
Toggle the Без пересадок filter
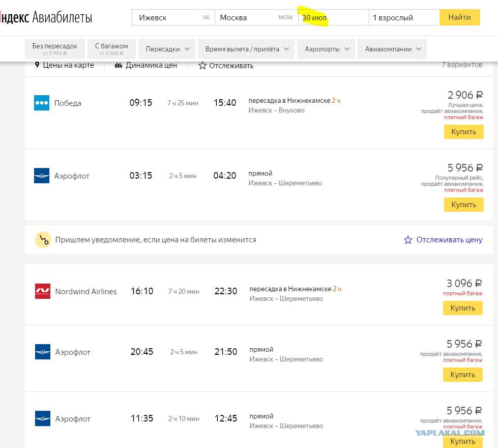tap(54, 49)
